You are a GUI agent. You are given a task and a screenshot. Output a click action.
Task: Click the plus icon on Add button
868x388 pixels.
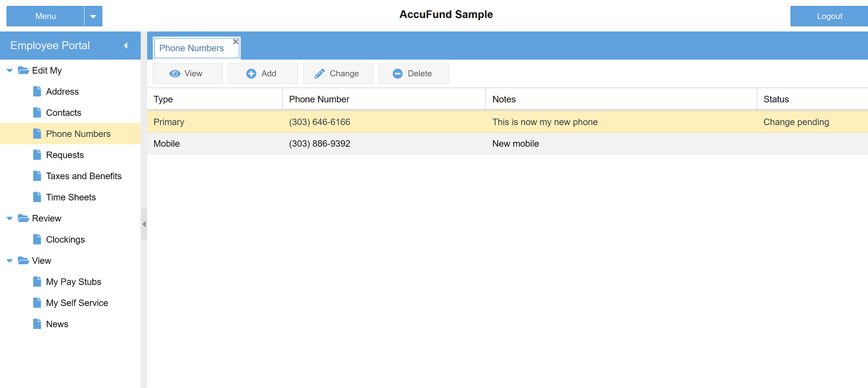tap(251, 74)
